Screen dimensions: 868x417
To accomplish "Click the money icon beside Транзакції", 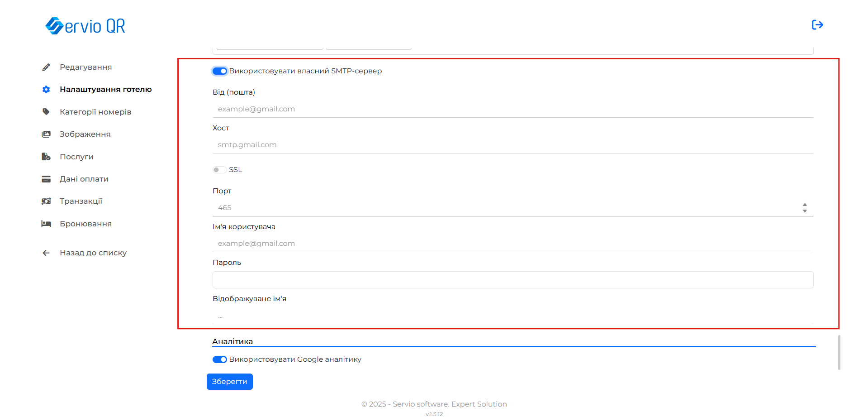I will pos(46,201).
